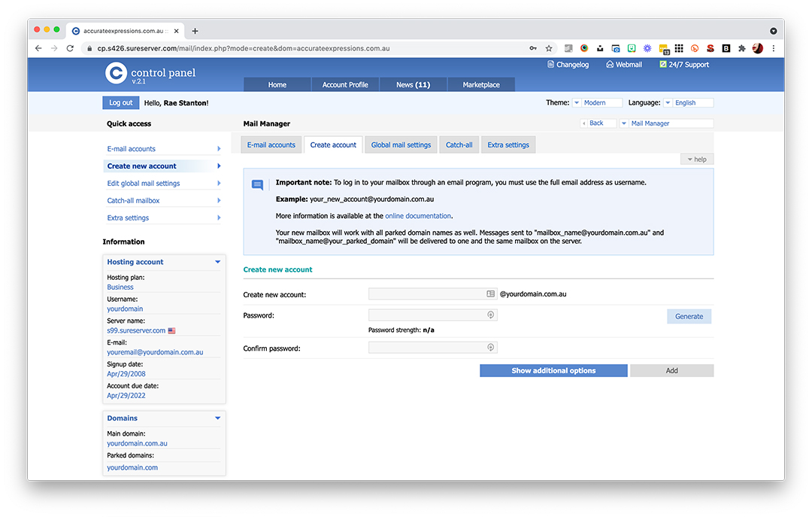Viewport: 812px width, 517px height.
Task: Click the Add button
Action: point(671,371)
